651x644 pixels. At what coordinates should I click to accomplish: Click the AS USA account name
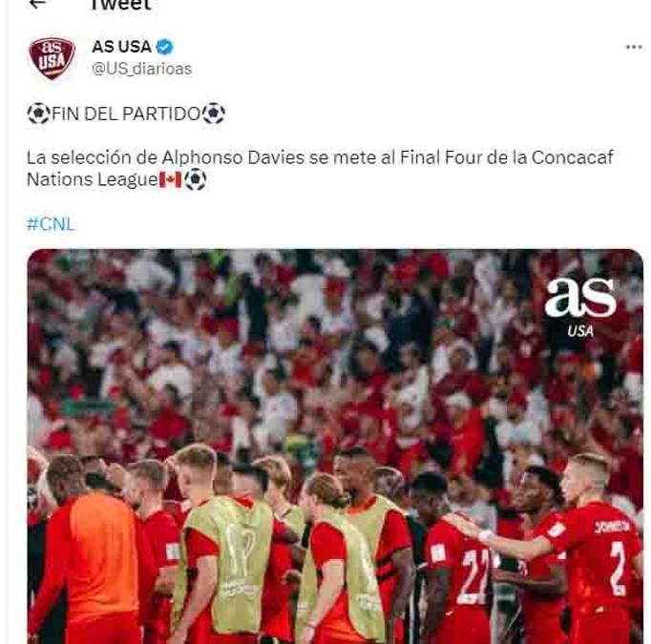121,47
